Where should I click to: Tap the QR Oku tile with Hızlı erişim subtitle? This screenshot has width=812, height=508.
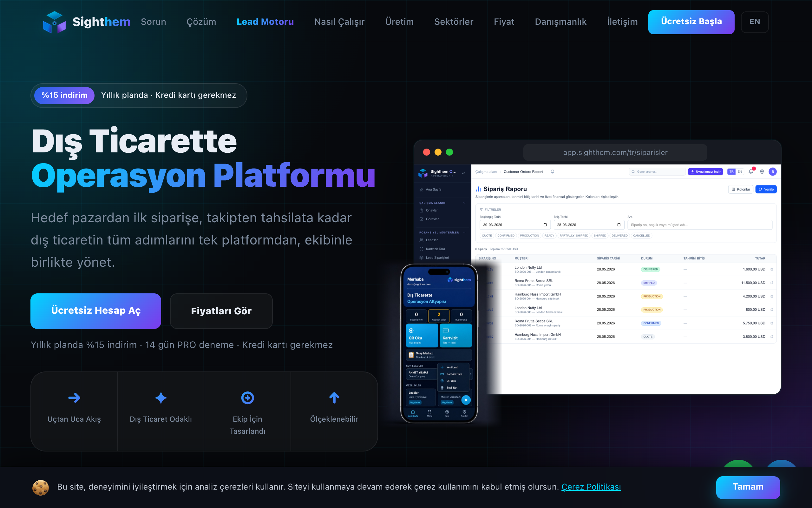(x=422, y=335)
